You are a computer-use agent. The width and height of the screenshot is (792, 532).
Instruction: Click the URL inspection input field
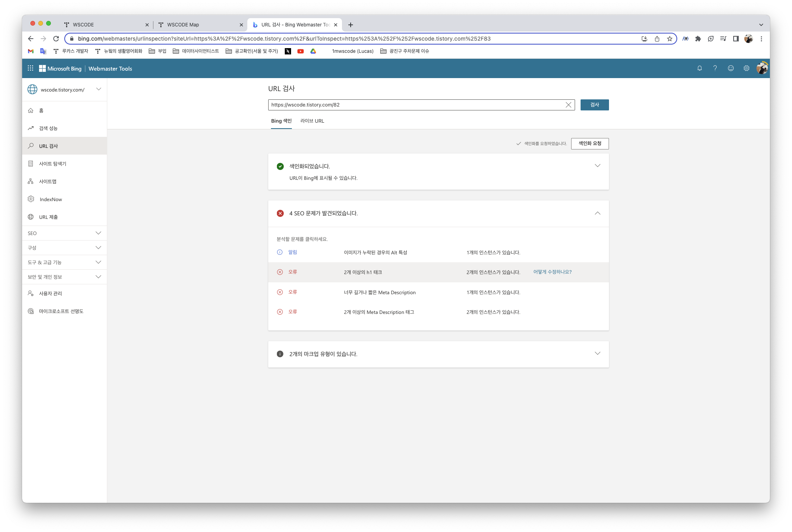414,105
